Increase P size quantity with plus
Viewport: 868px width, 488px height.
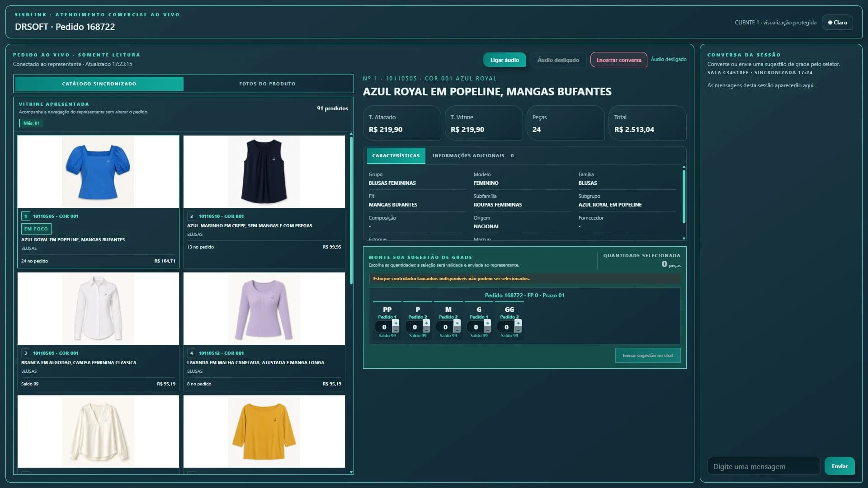coord(426,323)
